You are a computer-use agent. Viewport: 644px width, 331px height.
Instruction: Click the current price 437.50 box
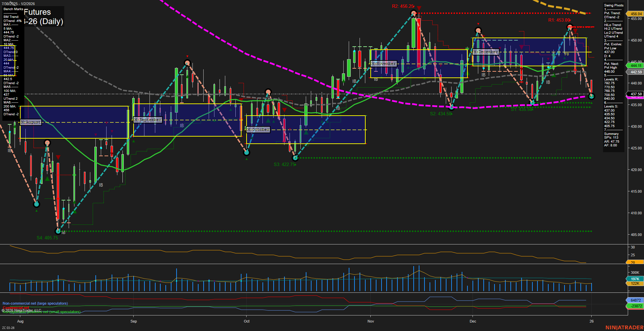(636, 94)
